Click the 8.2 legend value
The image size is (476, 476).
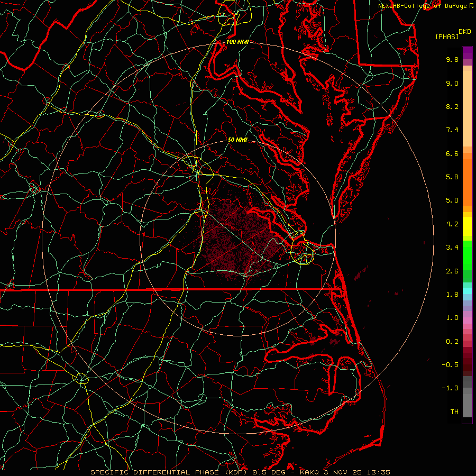pos(452,106)
